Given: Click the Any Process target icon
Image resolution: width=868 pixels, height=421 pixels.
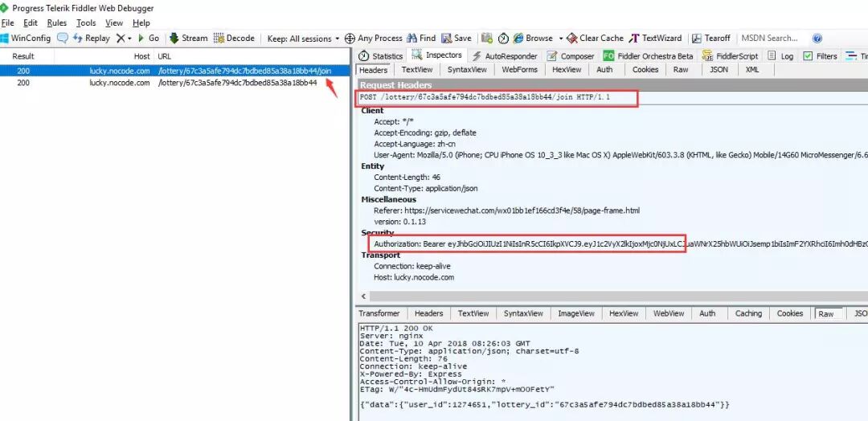Looking at the screenshot, I should click(350, 39).
